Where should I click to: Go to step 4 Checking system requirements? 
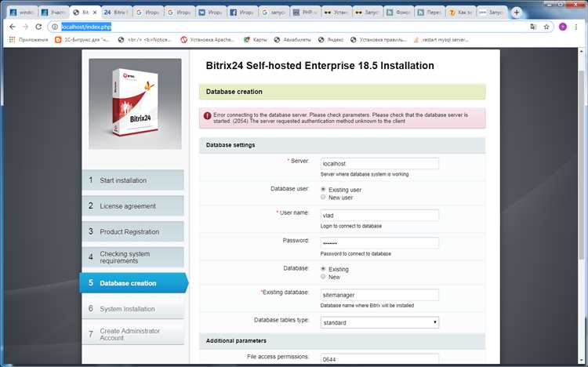(x=132, y=257)
